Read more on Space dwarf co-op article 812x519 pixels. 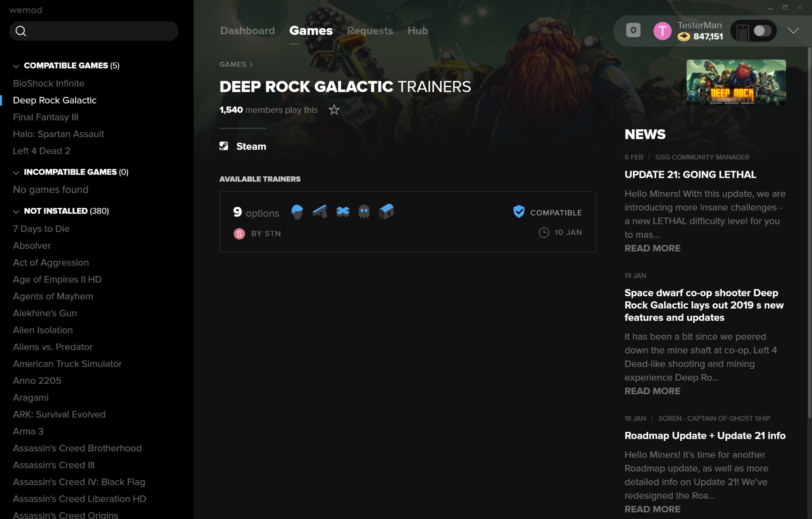click(652, 391)
